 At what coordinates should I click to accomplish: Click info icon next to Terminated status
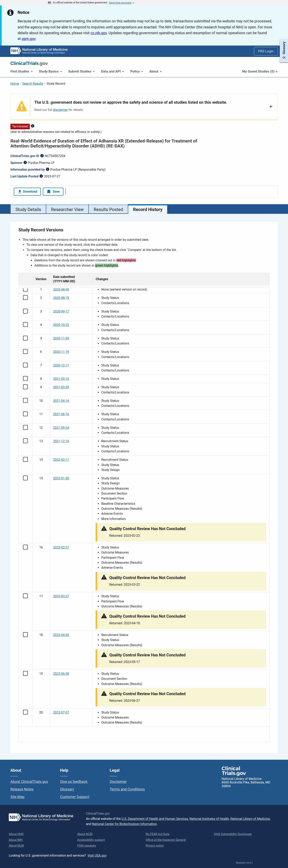tap(33, 126)
